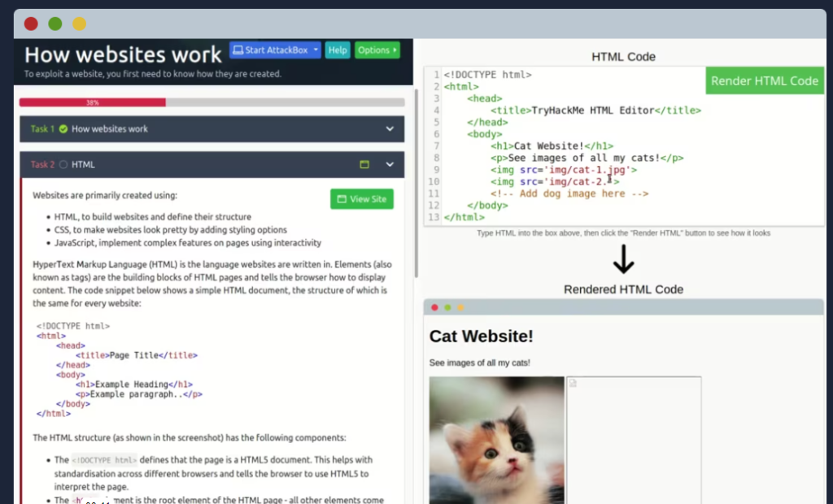Click the green checkmark on Task 1
The width and height of the screenshot is (833, 504).
[63, 129]
